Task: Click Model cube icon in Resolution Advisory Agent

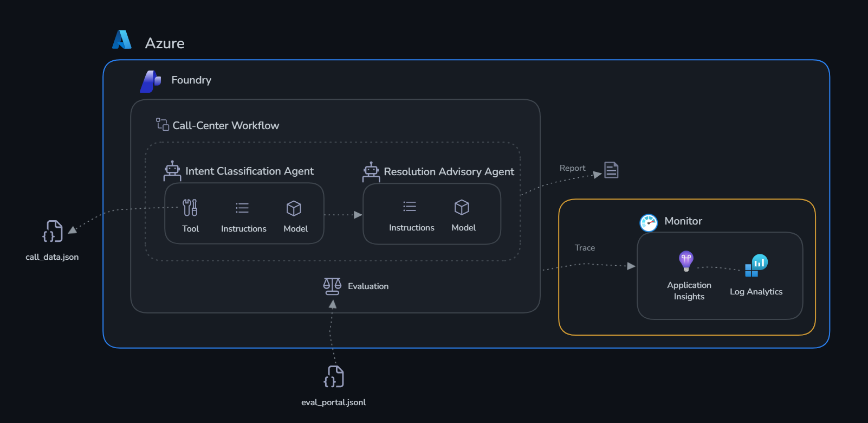Action: pos(462,207)
